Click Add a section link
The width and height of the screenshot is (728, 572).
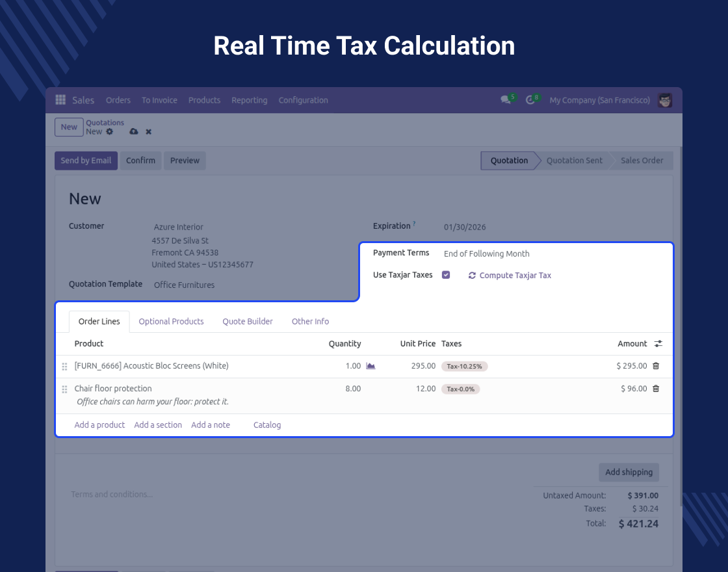click(158, 425)
